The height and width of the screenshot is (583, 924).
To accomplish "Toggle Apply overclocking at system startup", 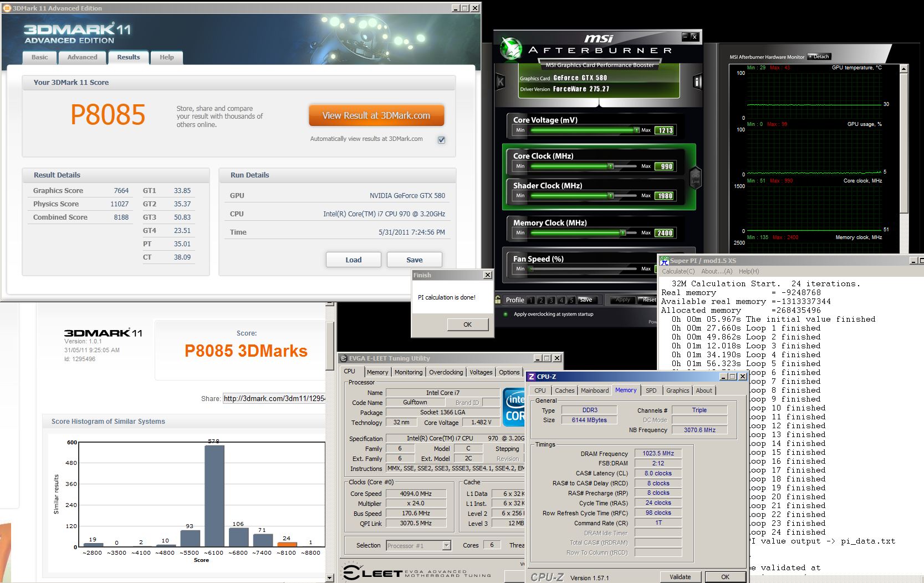I will pyautogui.click(x=506, y=314).
